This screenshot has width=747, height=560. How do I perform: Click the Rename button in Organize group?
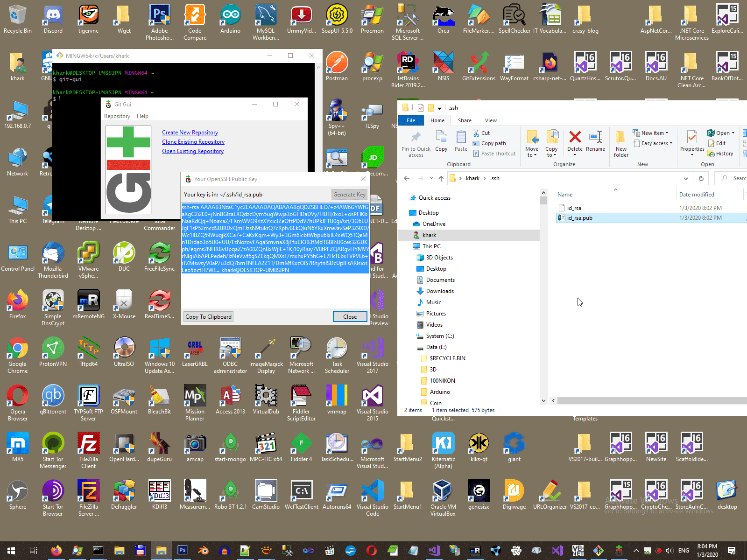595,141
